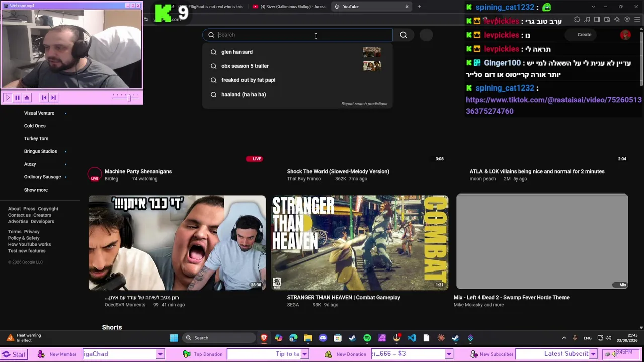Open File Explorer from the taskbar
Screen dimensions: 644x362
click(308, 338)
